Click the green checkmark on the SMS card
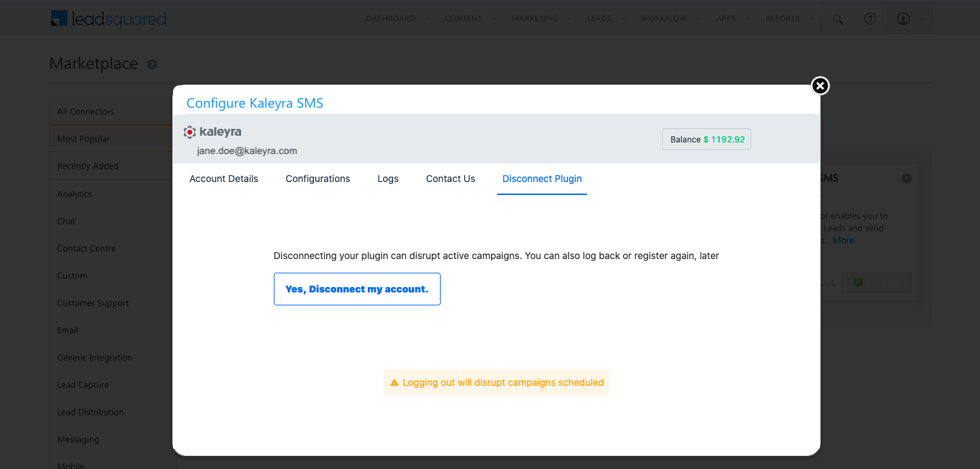 pos(858,282)
